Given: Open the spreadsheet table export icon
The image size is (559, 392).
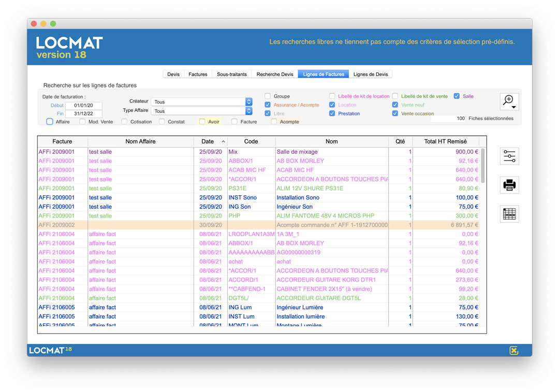Looking at the screenshot, I should [x=509, y=214].
